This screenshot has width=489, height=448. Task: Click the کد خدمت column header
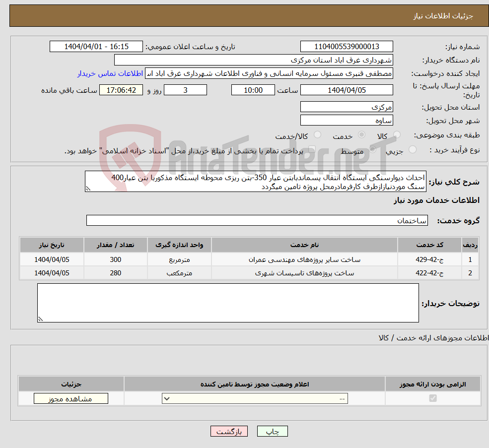(x=429, y=245)
